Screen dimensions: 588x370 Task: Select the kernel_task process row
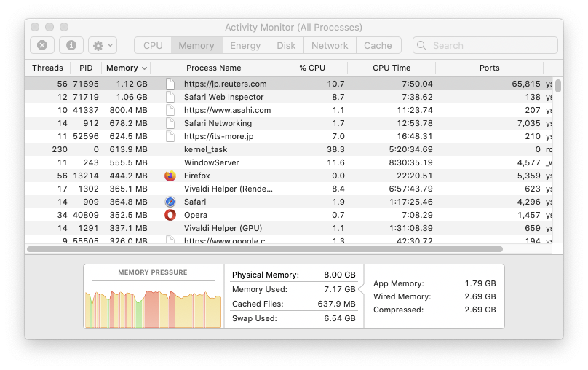(x=205, y=149)
